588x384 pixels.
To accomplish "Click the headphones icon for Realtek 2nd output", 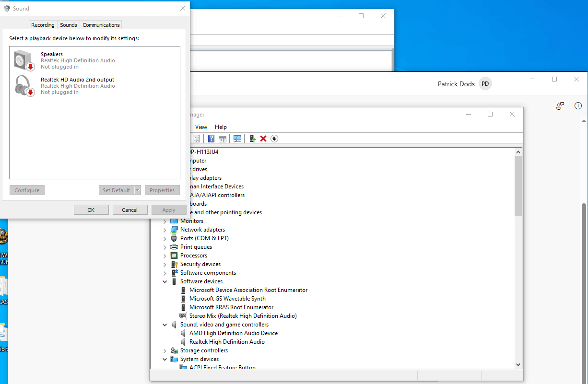I will 24,86.
